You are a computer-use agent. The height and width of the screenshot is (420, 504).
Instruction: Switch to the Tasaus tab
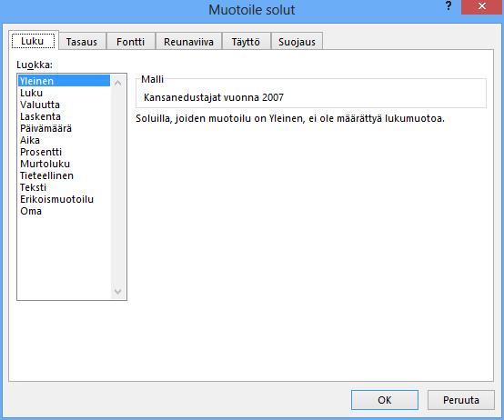[x=82, y=42]
